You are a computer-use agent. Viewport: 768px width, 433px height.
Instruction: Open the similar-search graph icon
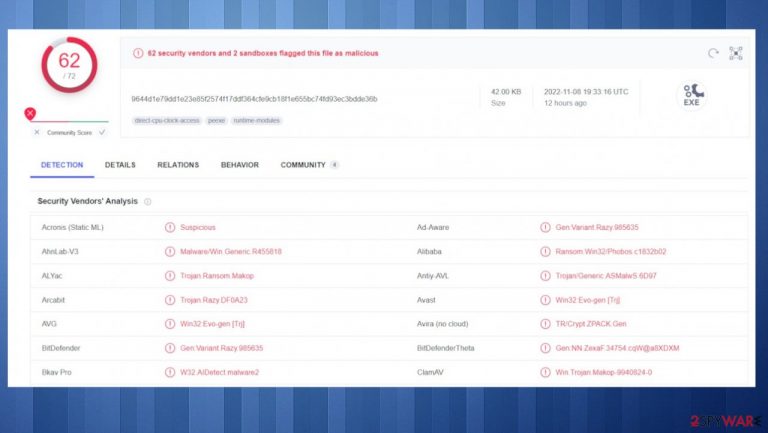coord(736,53)
